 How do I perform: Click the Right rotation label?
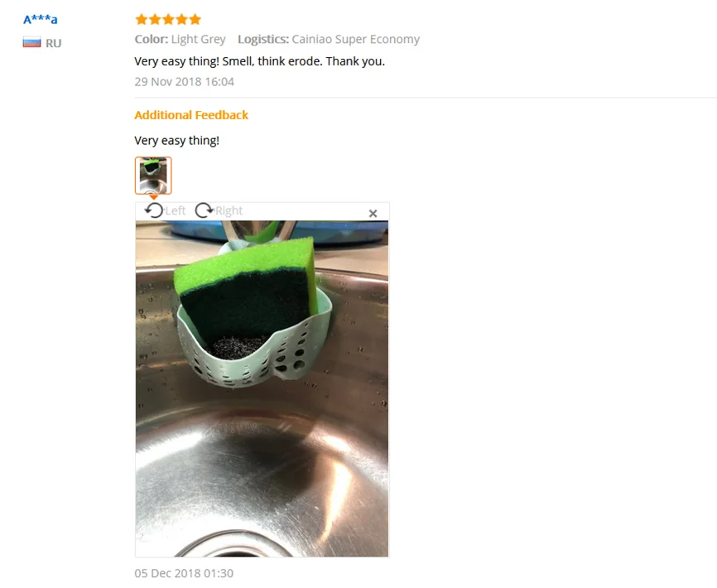click(229, 211)
